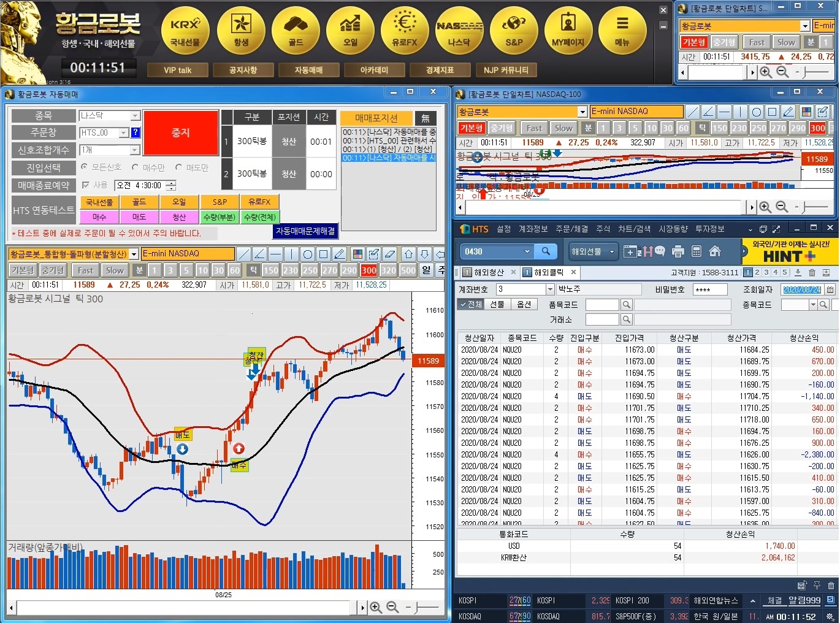Click the HTS search magnifier button
Image resolution: width=840 pixels, height=623 pixels.
click(x=545, y=251)
